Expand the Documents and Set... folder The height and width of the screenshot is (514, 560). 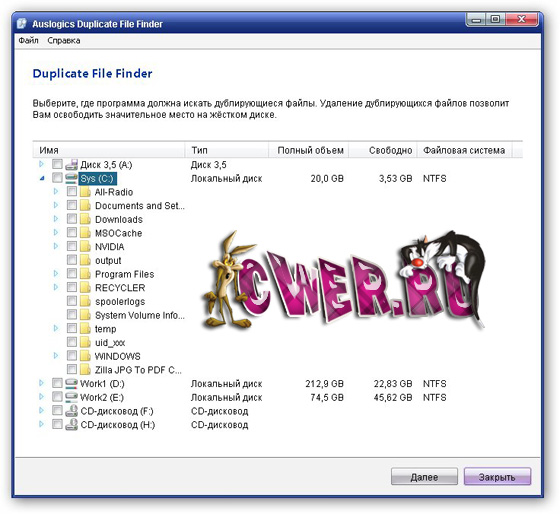tap(56, 205)
